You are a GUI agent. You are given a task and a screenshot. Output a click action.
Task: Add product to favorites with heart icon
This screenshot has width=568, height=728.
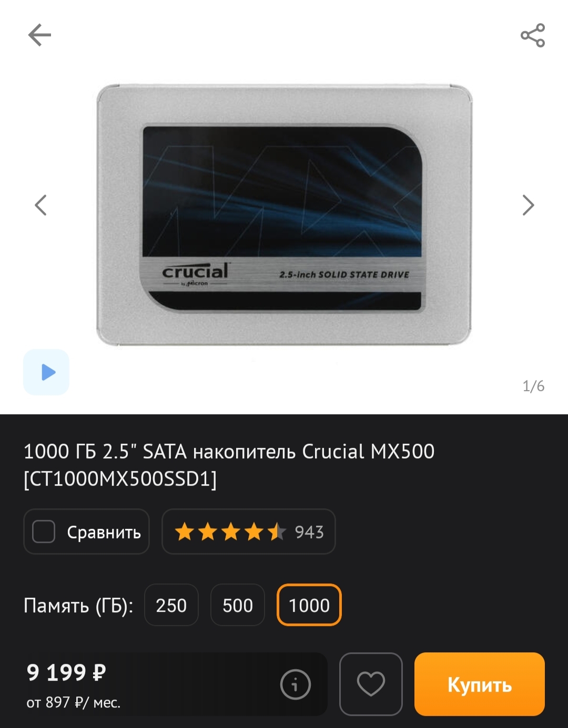click(x=371, y=684)
